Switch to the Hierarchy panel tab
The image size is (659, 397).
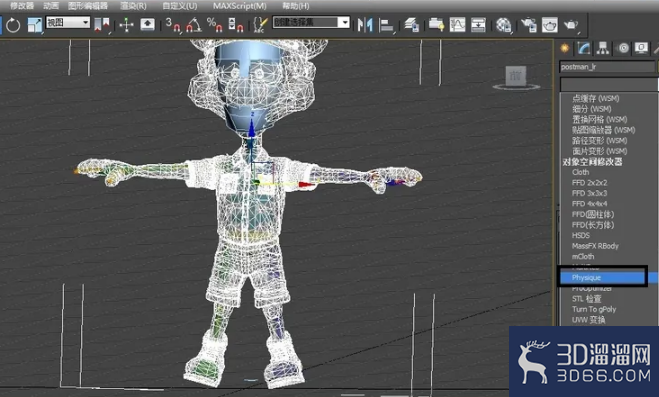coord(603,48)
